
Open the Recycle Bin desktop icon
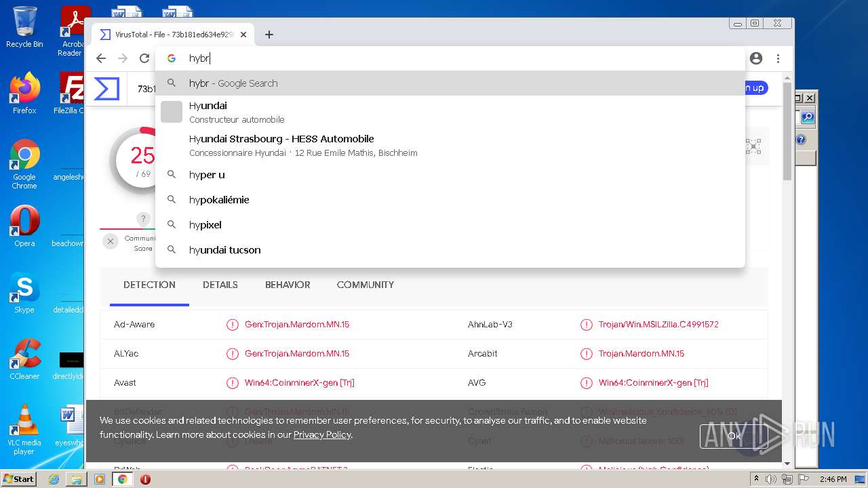click(24, 27)
